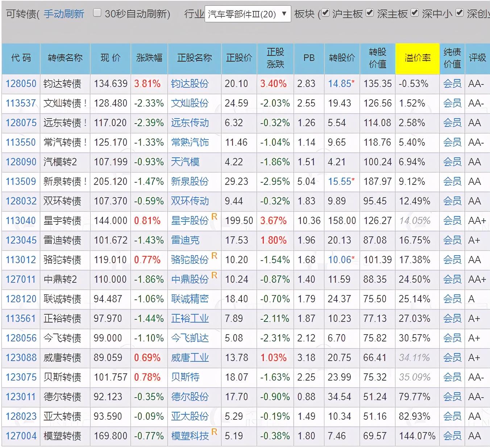This screenshot has height=448, width=490.
Task: Enable the 30秒自动刷新 checkbox
Action: [97, 12]
